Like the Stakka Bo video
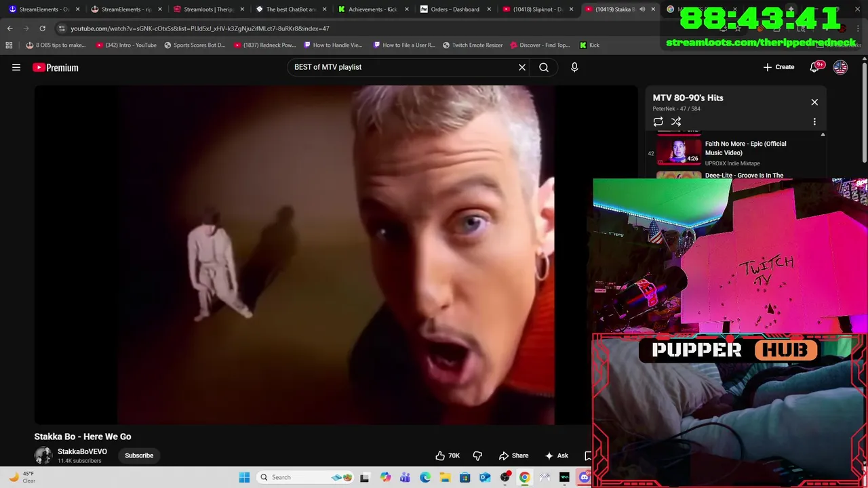This screenshot has width=868, height=488. pyautogui.click(x=448, y=455)
